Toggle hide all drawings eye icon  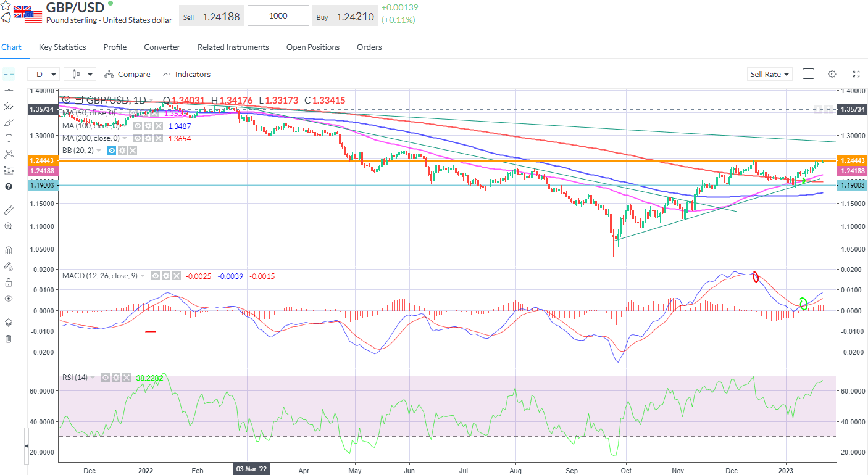(x=9, y=299)
